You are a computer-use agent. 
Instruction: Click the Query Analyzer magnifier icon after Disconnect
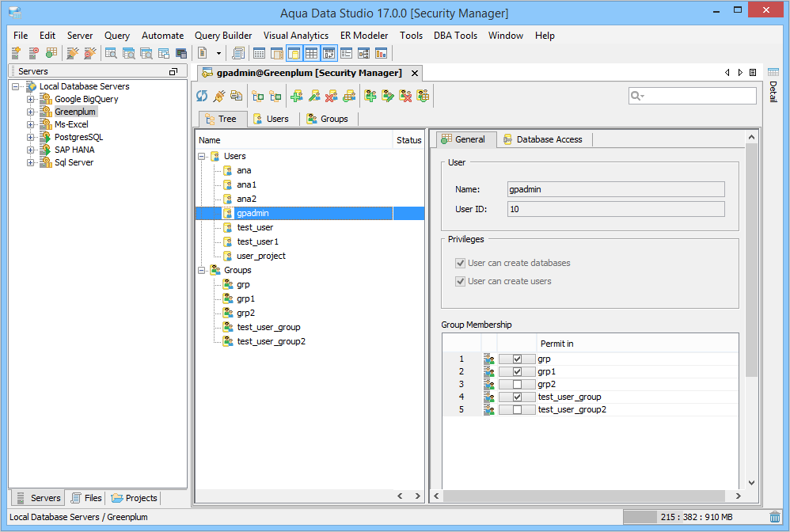point(111,53)
